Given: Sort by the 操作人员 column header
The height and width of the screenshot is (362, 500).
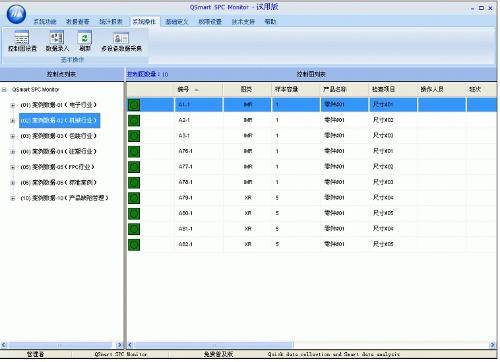Looking at the screenshot, I should [441, 89].
